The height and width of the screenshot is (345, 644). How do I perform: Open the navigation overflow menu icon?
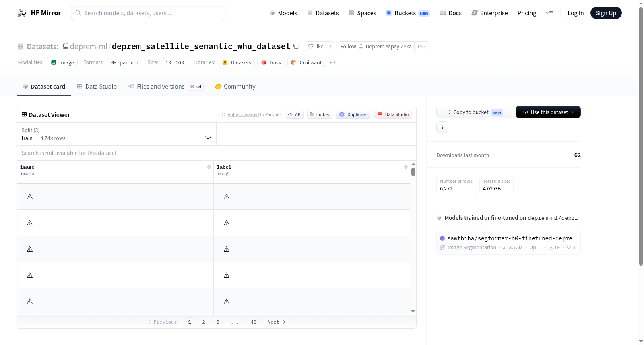(550, 13)
